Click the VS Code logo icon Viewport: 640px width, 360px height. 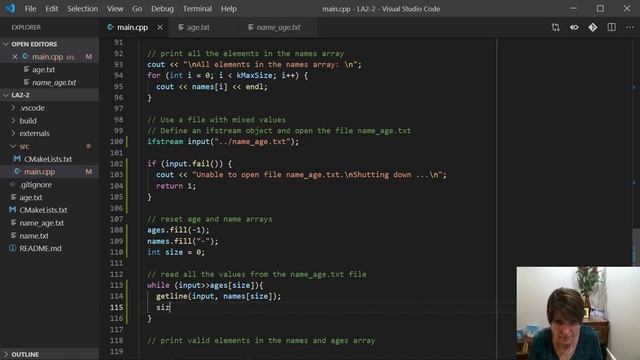click(x=10, y=8)
